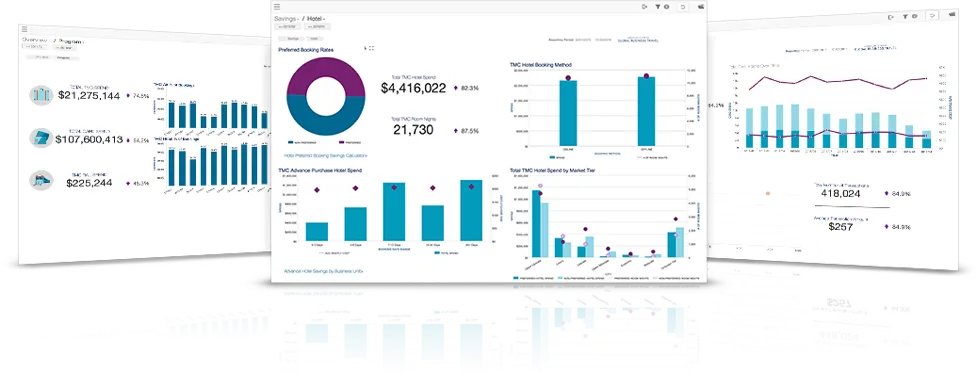The height and width of the screenshot is (373, 978).
Task: Open the filter funnel icon
Action: pos(657,7)
